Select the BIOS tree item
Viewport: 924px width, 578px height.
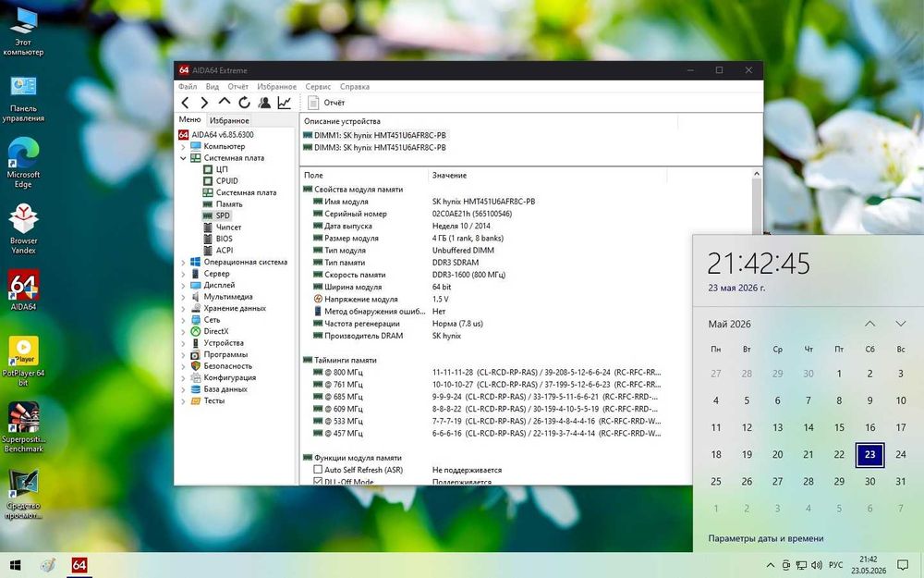pos(224,239)
